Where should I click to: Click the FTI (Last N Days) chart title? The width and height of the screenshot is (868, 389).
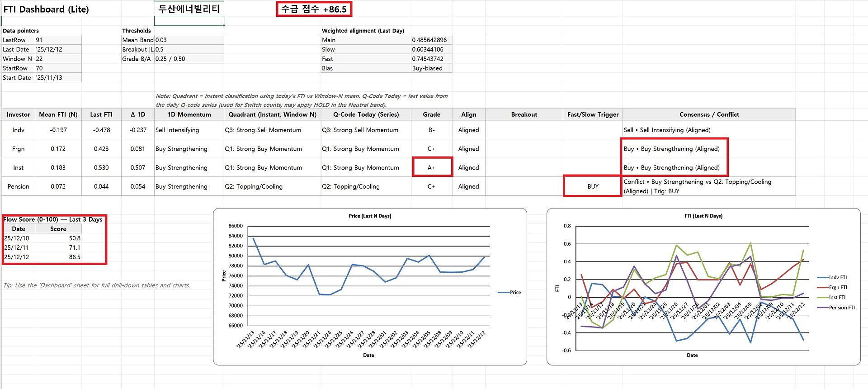(x=703, y=216)
